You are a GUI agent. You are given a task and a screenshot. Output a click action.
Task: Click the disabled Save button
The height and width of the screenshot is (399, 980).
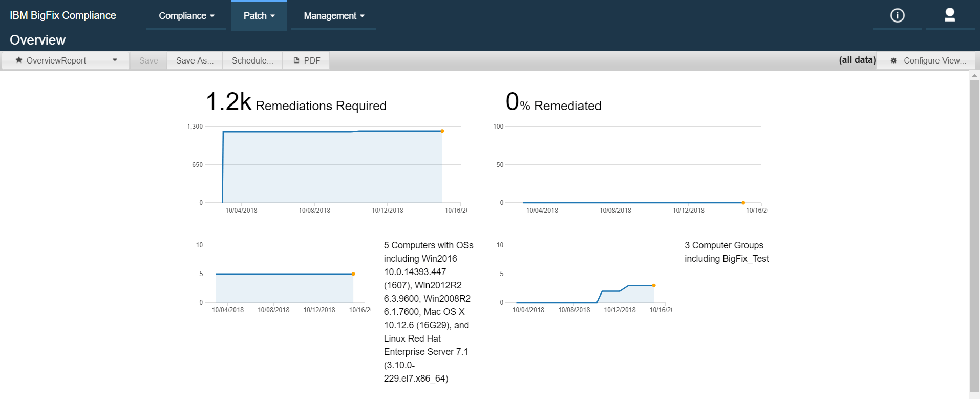[x=148, y=60]
